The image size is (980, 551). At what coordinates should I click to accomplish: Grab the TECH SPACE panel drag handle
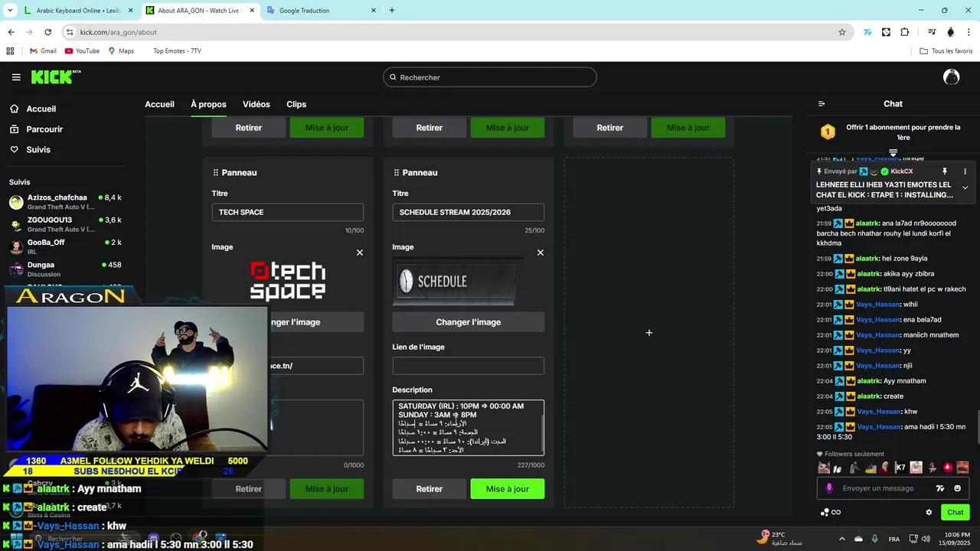pyautogui.click(x=216, y=173)
